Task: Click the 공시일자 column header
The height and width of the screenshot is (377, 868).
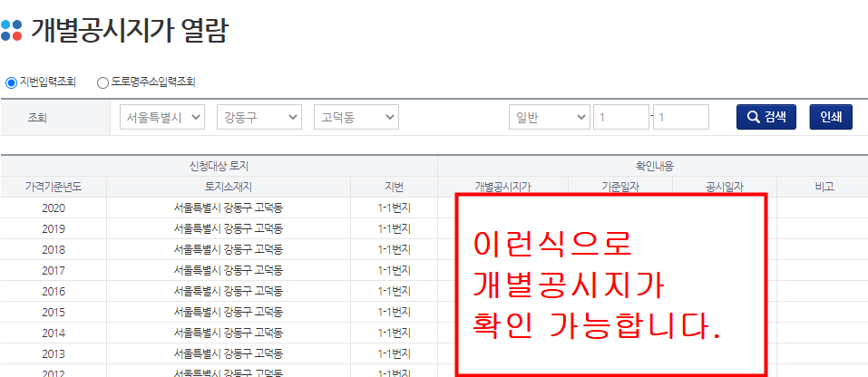Action: [x=725, y=187]
